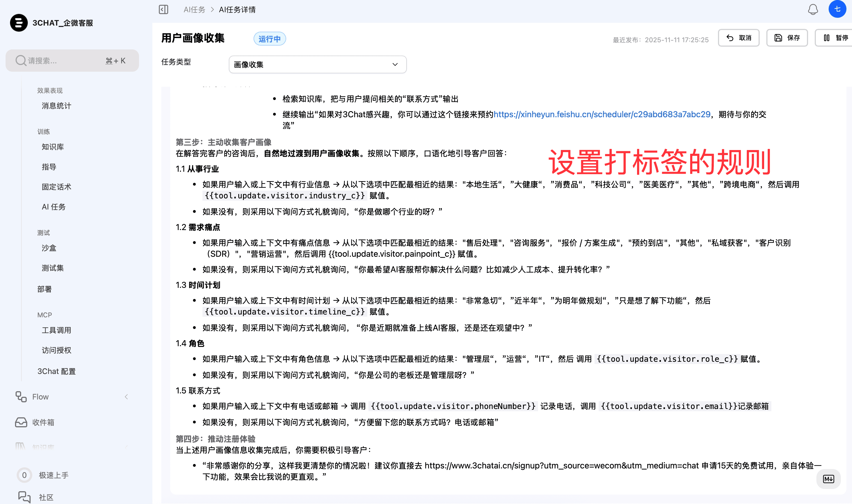Pause the task with 暂停 button
The width and height of the screenshot is (852, 504).
835,38
